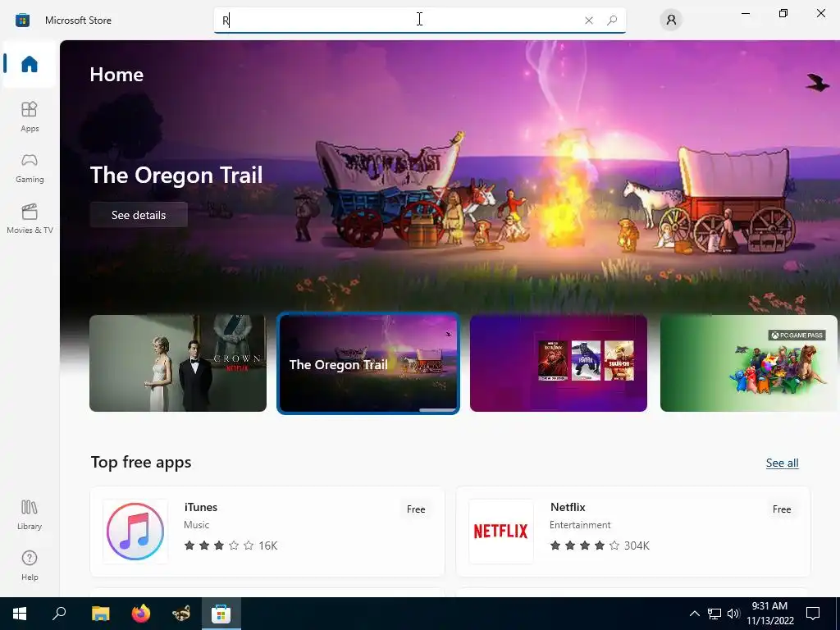The height and width of the screenshot is (630, 840).
Task: Clear the search box with the X
Action: click(x=589, y=21)
